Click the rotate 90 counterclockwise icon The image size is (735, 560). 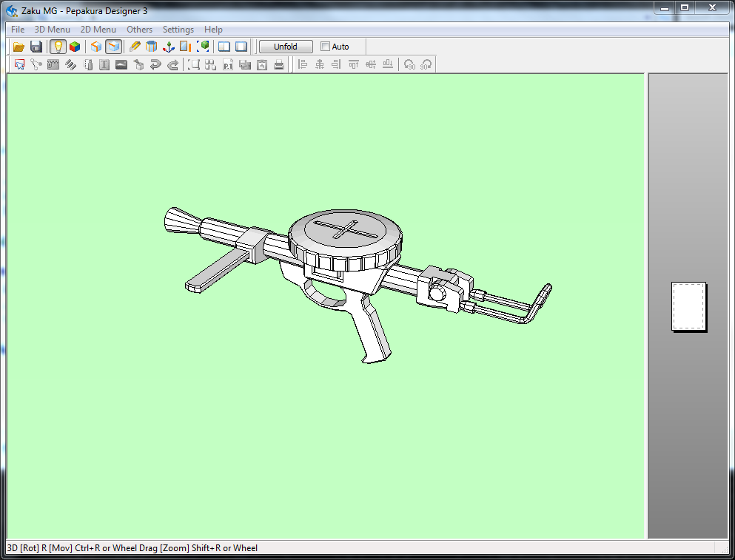coord(409,64)
